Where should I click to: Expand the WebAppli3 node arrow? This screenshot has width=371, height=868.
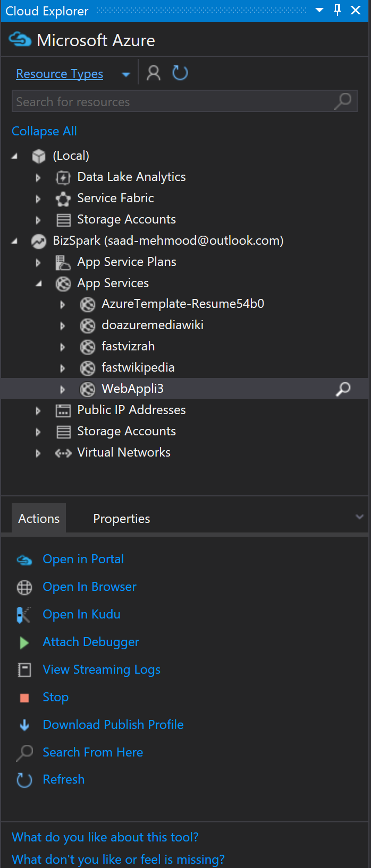click(x=62, y=389)
